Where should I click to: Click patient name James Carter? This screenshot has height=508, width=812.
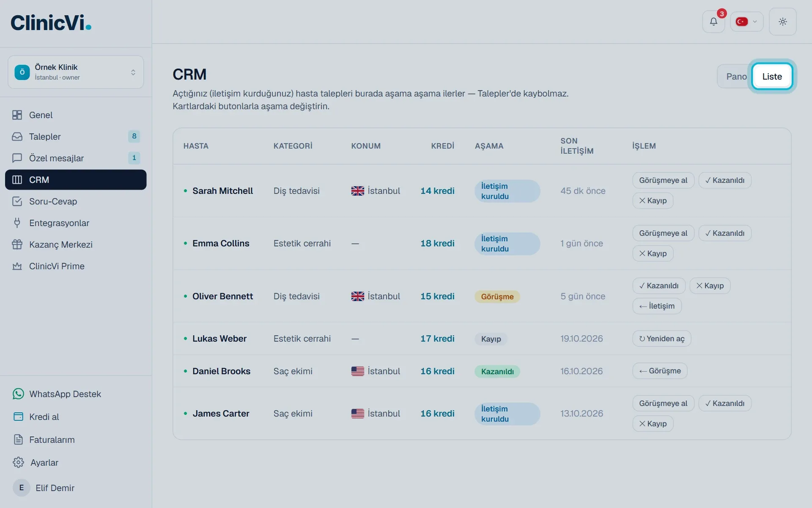(221, 414)
